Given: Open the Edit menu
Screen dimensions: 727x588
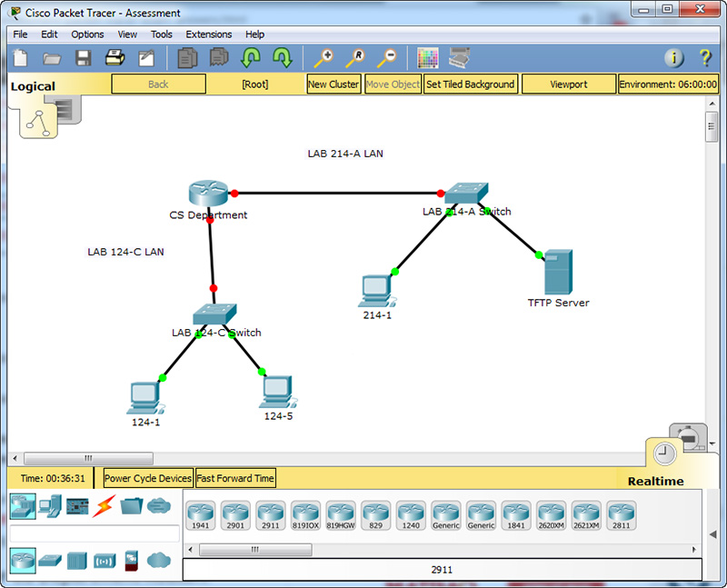Looking at the screenshot, I should (x=49, y=35).
